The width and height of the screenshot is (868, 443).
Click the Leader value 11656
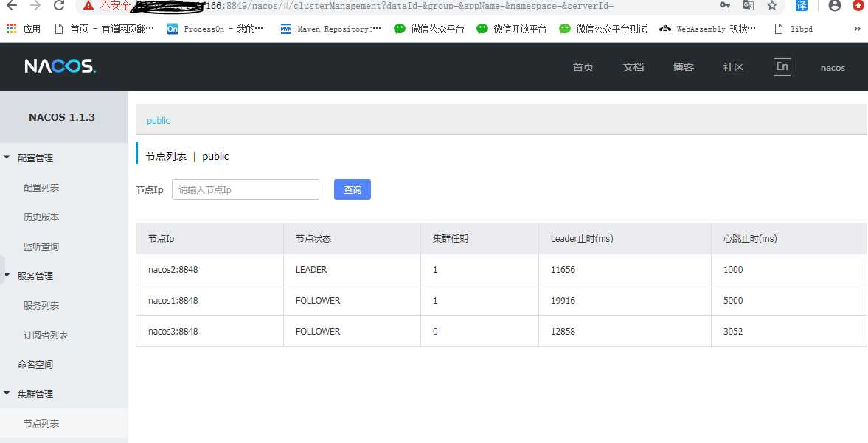pos(563,270)
